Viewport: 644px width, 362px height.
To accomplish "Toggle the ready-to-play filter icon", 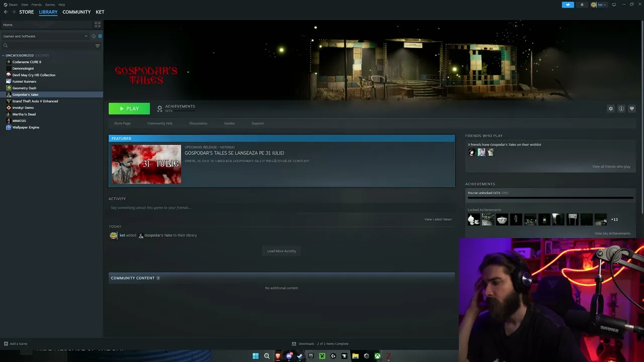I will 100,36.
